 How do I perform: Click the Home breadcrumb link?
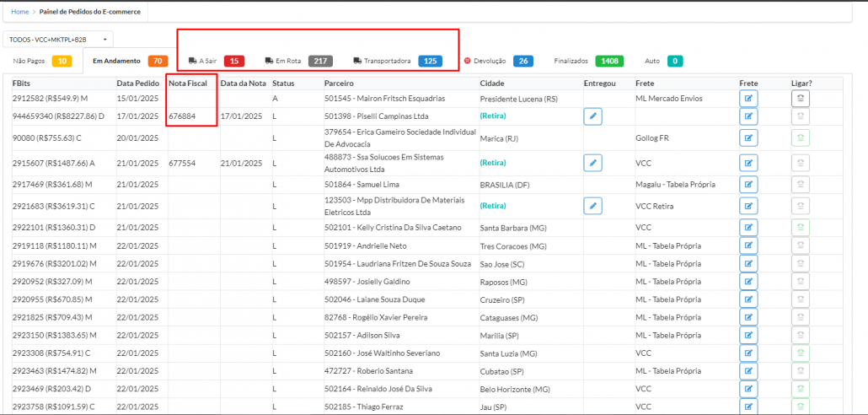click(x=19, y=13)
